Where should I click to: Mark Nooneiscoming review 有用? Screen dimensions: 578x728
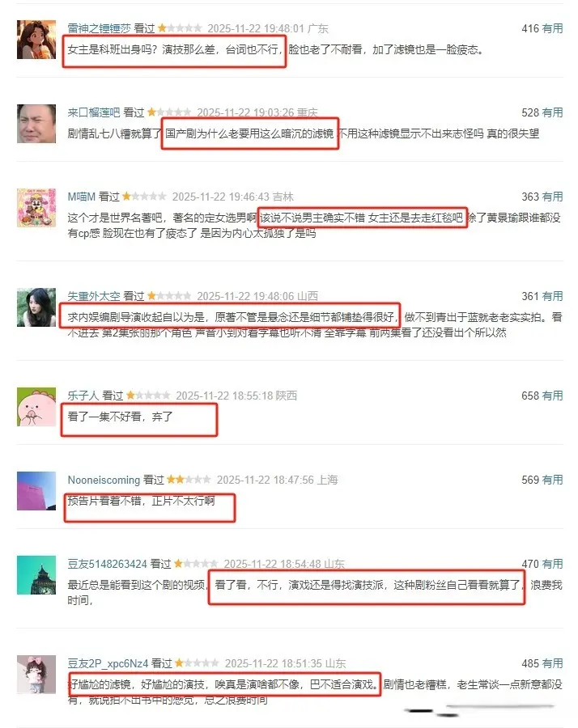point(552,480)
